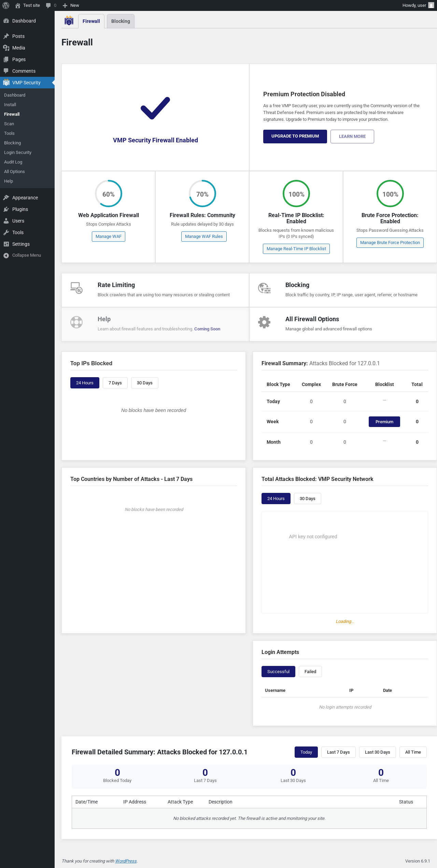The height and width of the screenshot is (868, 437).
Task: Select 30 Days for Top IPs Blocked
Action: (145, 383)
